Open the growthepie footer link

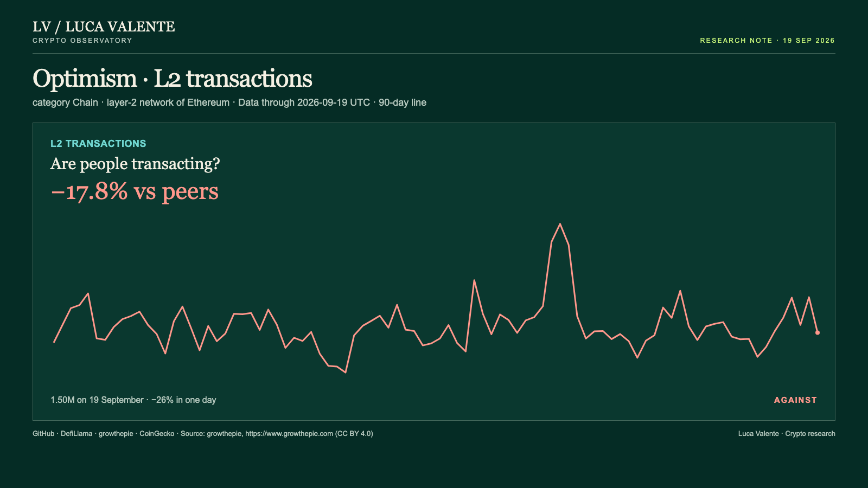(116, 434)
